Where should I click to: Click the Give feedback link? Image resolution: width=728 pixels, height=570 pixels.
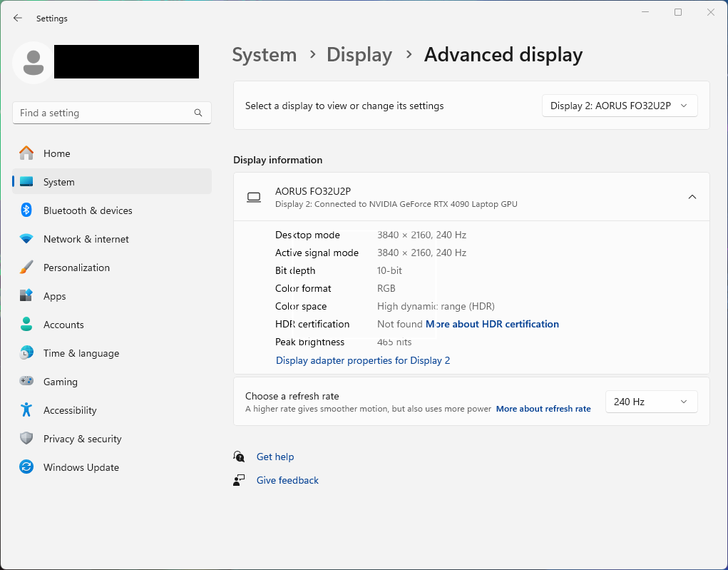tap(287, 480)
